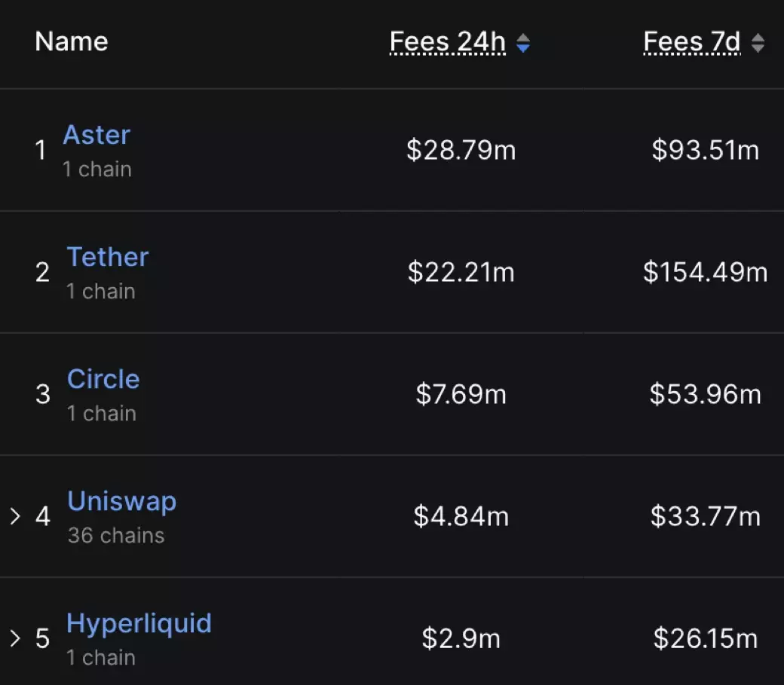Click the sort arrows beside Fees 7d
This screenshot has height=685, width=784.
pos(758,44)
